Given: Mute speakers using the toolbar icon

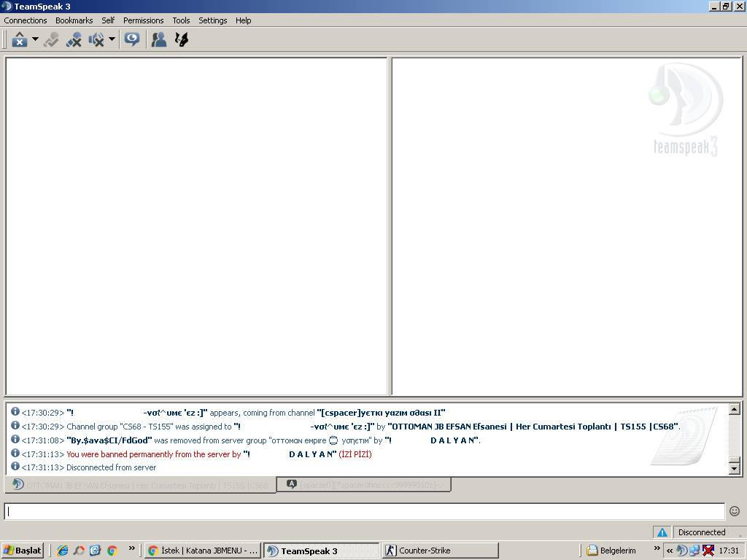Looking at the screenshot, I should coord(96,39).
